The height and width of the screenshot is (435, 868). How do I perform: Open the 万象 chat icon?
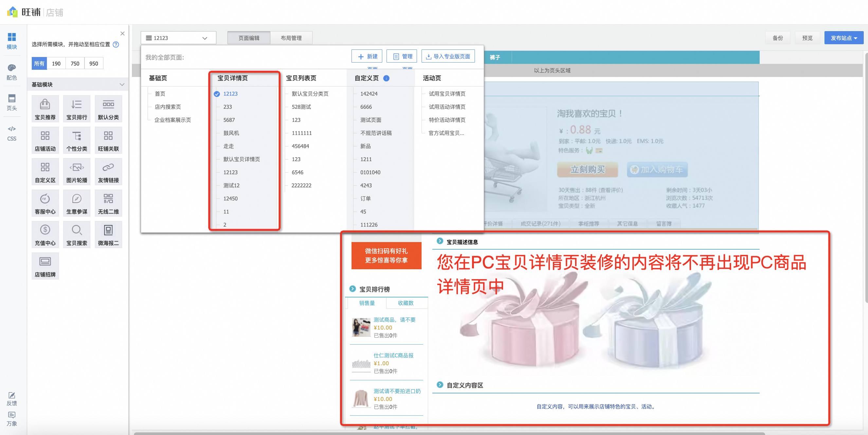12,419
